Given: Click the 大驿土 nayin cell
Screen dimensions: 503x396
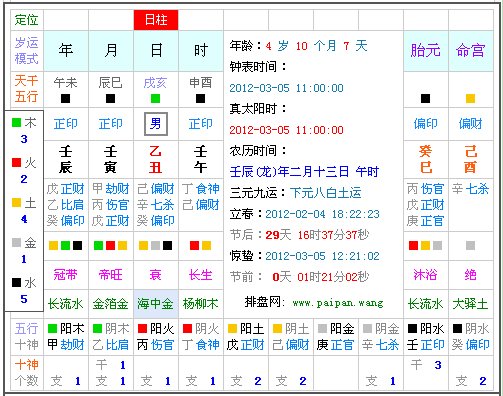Looking at the screenshot, I should pyautogui.click(x=470, y=304).
